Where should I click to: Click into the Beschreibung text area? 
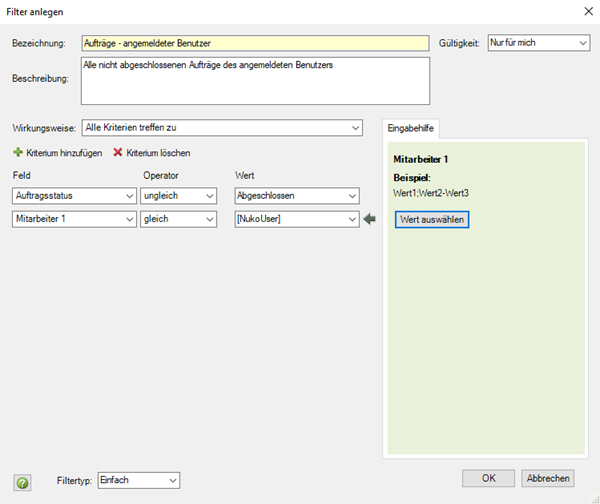[255, 81]
